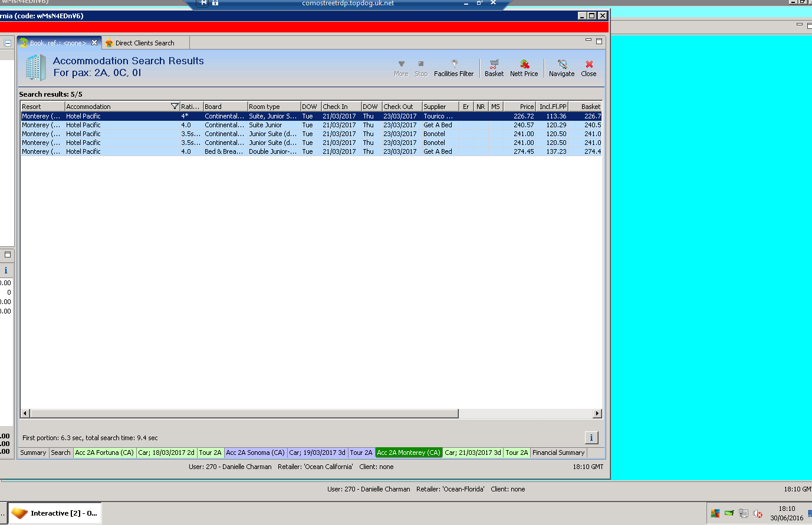The width and height of the screenshot is (812, 525).
Task: Click the 'Bed & Brea...' board cell
Action: 224,151
